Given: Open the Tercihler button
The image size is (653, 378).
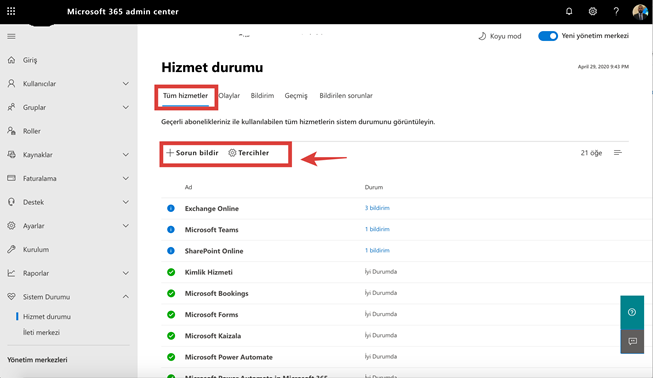Looking at the screenshot, I should 249,153.
